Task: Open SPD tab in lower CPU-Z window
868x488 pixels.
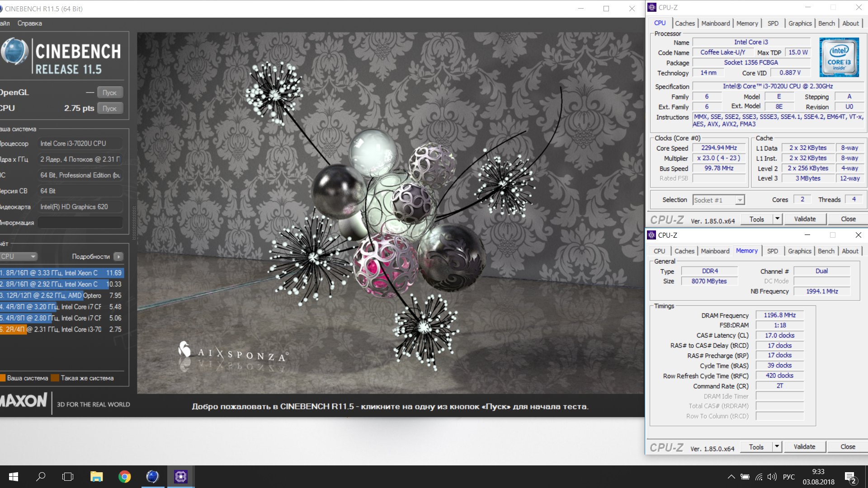Action: [773, 251]
